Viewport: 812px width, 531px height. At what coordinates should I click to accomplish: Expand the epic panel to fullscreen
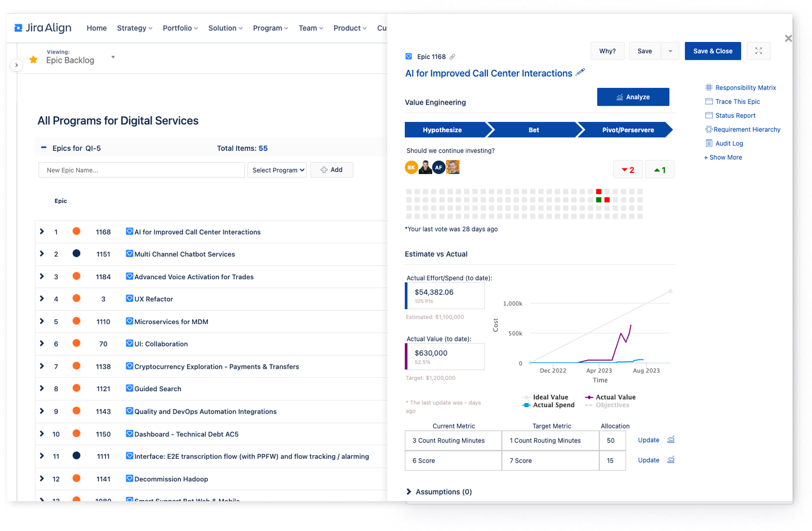[758, 51]
